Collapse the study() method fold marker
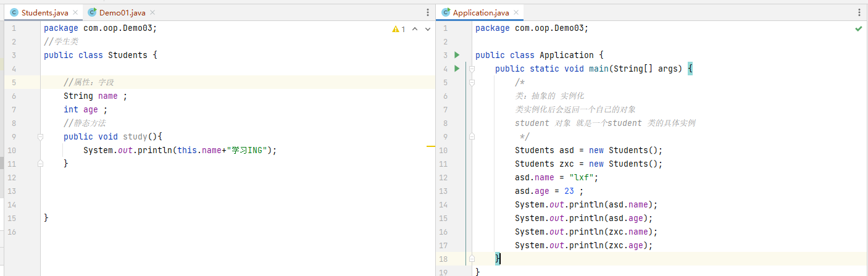This screenshot has height=276, width=868. 40,136
